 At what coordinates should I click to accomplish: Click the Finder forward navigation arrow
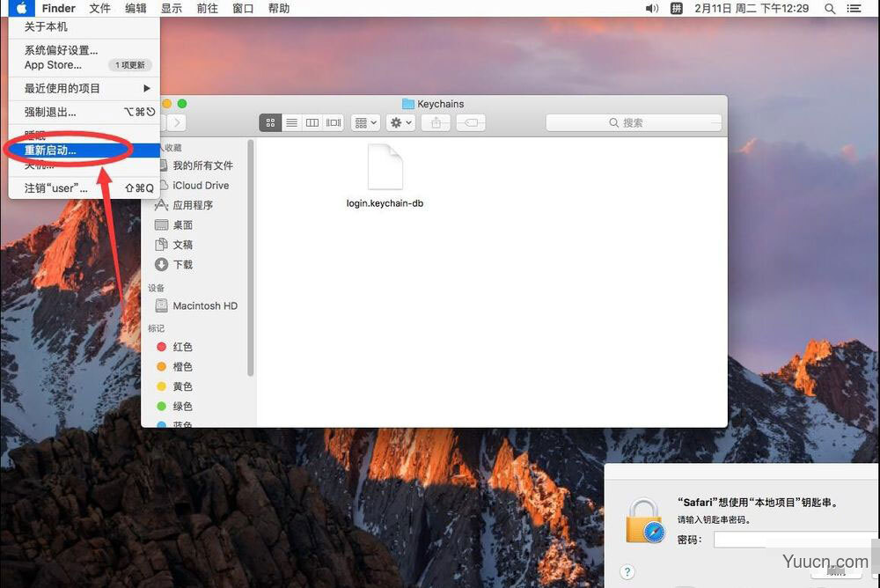click(177, 122)
